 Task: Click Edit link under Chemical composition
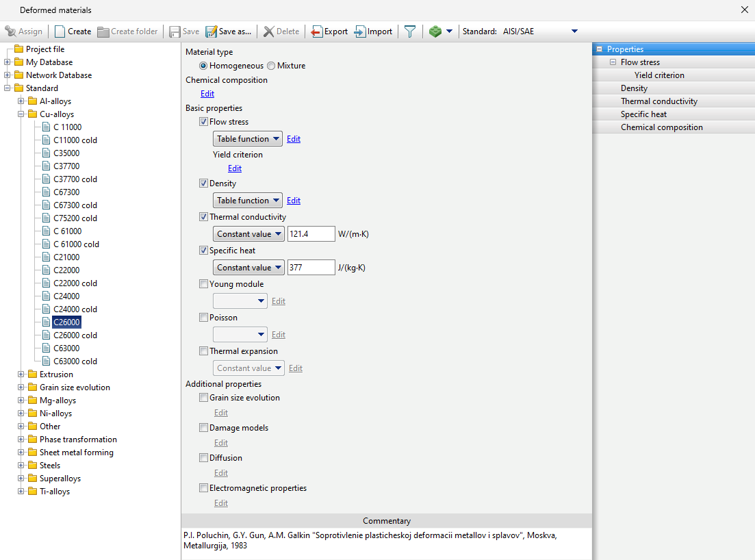pyautogui.click(x=207, y=94)
